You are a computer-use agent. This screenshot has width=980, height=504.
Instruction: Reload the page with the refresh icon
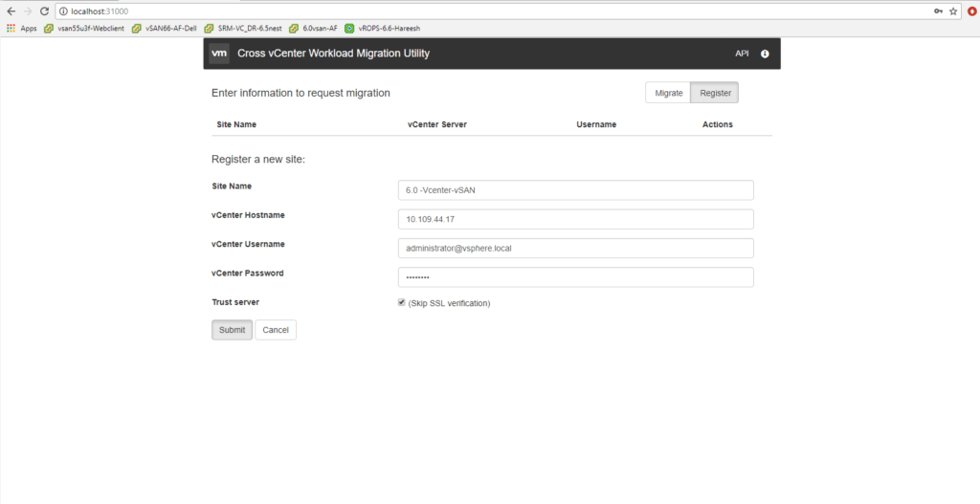coord(44,11)
